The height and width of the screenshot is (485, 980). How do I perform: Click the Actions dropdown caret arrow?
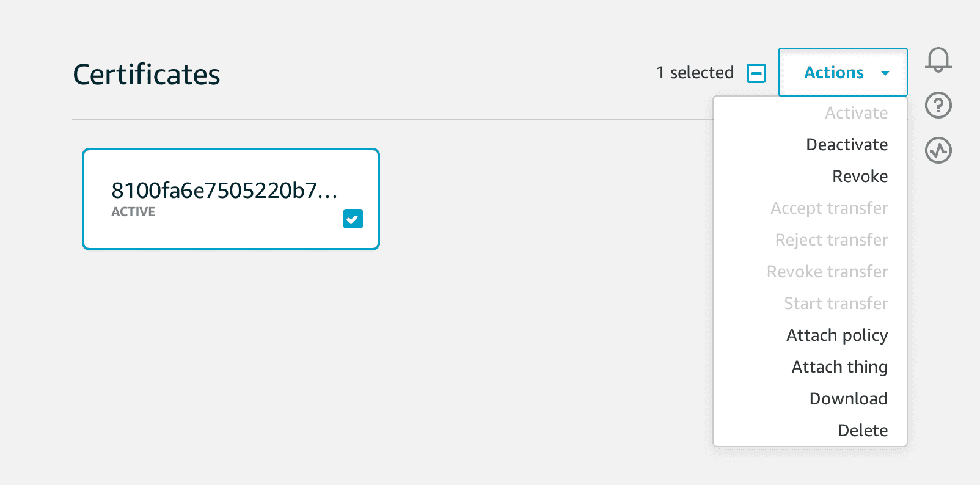(x=885, y=73)
